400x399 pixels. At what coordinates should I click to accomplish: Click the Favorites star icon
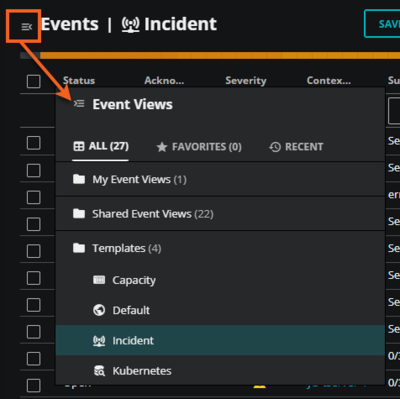point(162,147)
